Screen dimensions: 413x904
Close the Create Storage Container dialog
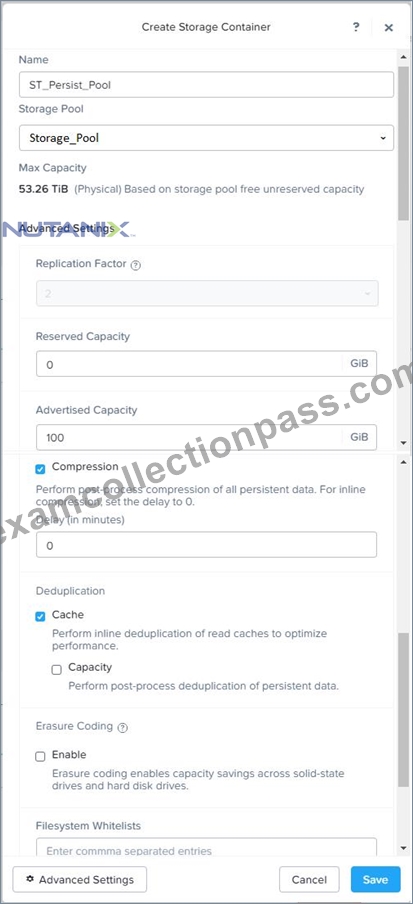[389, 27]
